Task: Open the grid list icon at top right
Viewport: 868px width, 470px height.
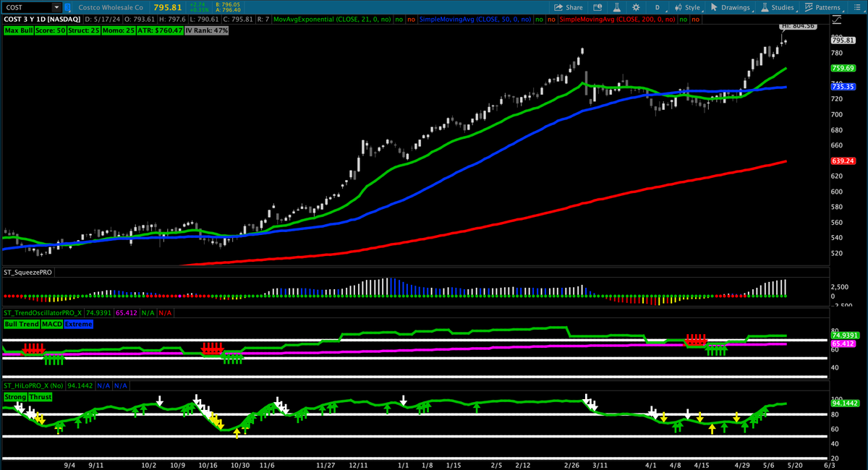Action: 859,6
